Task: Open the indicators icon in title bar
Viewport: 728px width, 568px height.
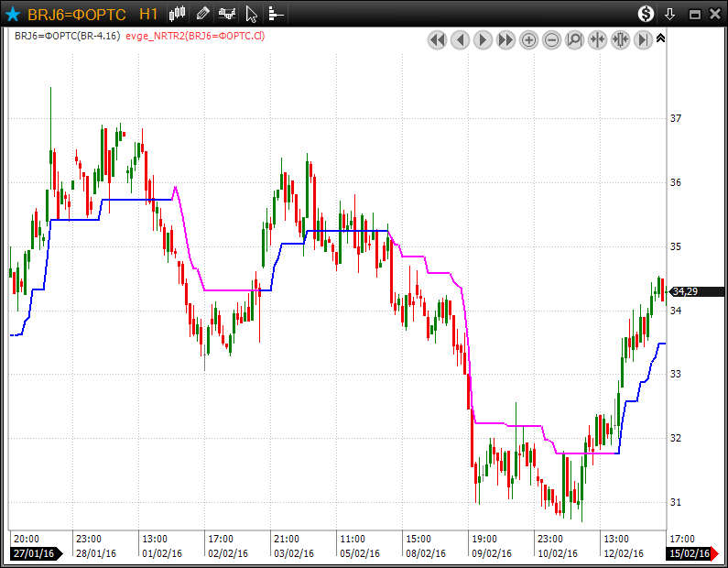Action: 226,14
